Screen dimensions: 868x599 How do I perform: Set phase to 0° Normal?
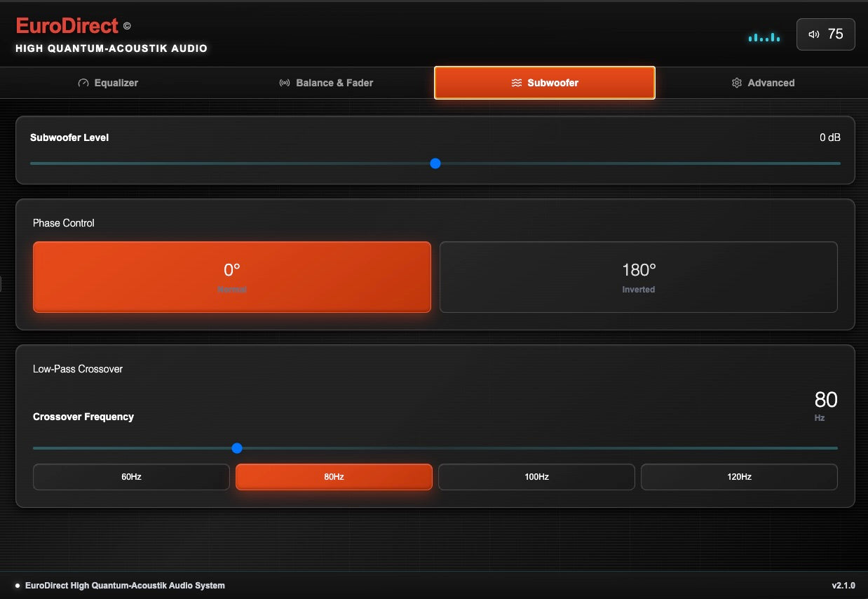point(231,277)
